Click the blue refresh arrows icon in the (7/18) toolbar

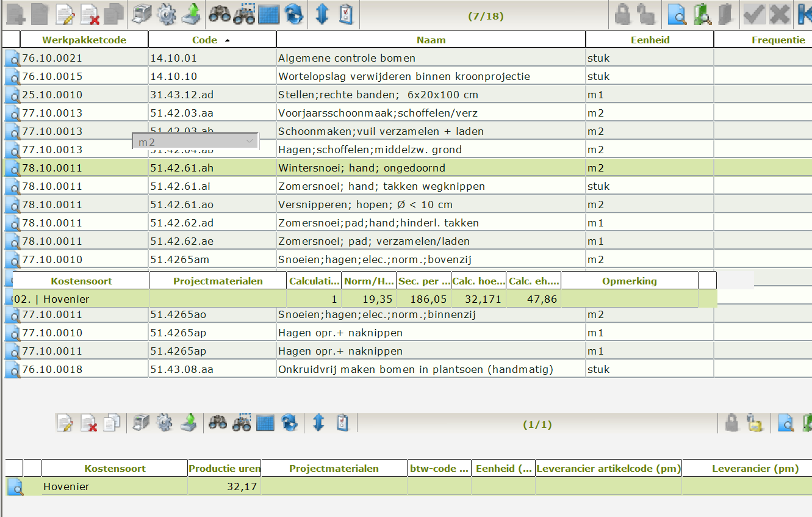click(x=294, y=15)
